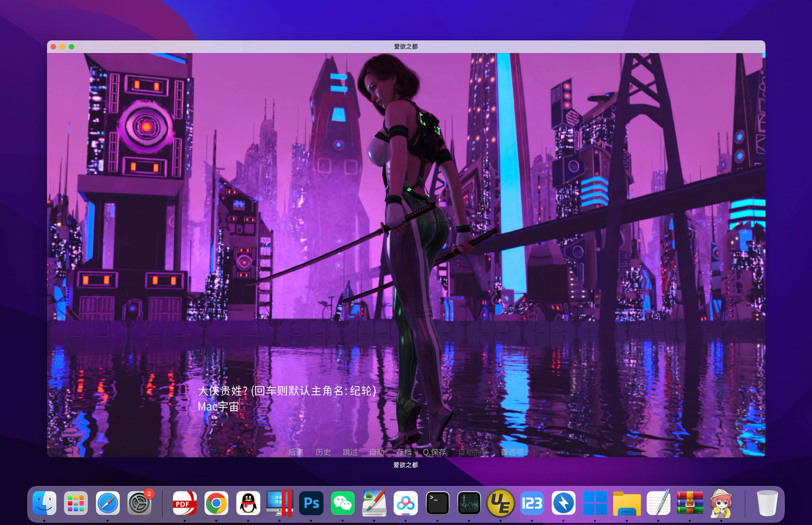
Task: Maximize the 爱欲之都 window with green button
Action: click(x=72, y=47)
